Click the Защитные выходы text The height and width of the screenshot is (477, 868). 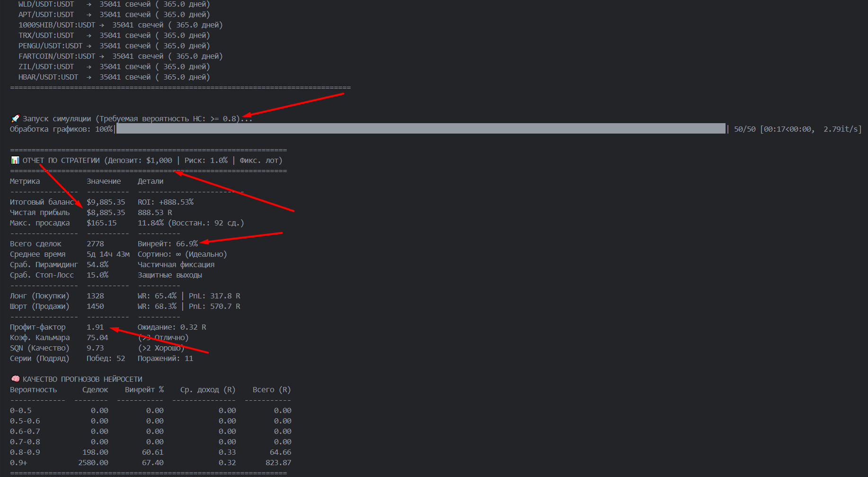click(170, 275)
